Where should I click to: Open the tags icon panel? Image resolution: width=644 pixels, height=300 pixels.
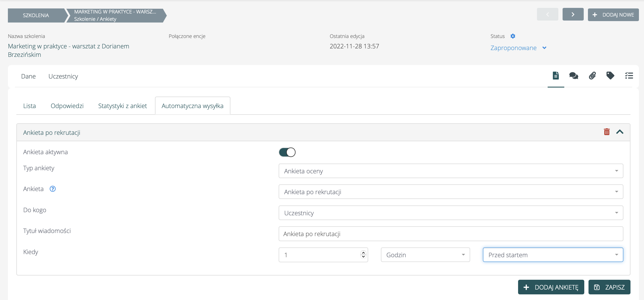[610, 76]
